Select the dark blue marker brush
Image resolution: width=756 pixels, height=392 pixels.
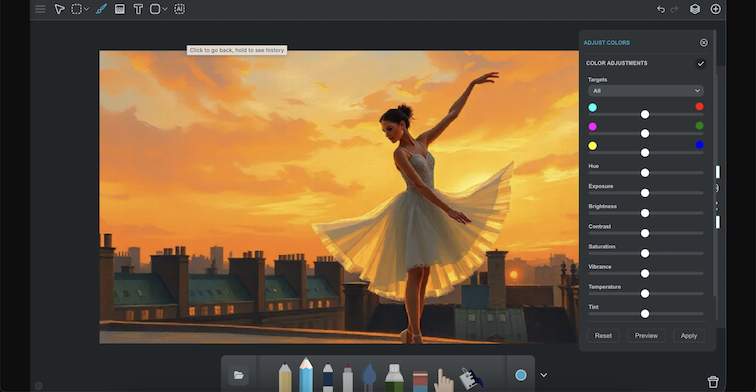[327, 377]
